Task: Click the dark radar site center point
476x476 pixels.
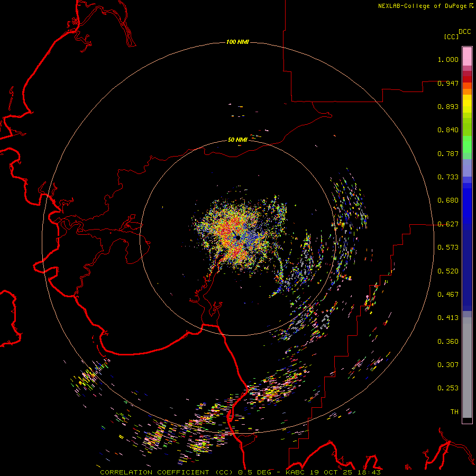Action: tap(237, 237)
